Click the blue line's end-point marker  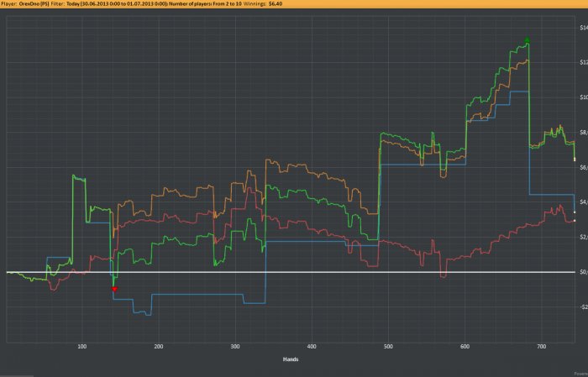[x=575, y=212]
